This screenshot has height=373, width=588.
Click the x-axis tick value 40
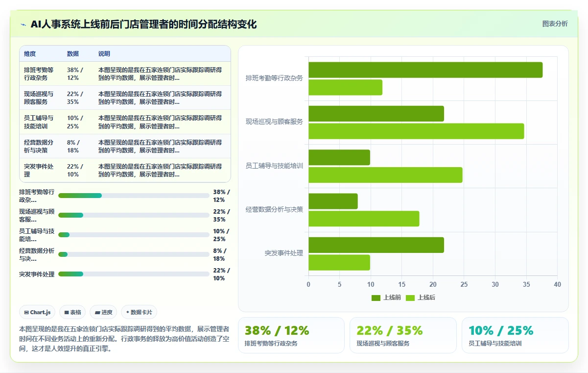557,284
